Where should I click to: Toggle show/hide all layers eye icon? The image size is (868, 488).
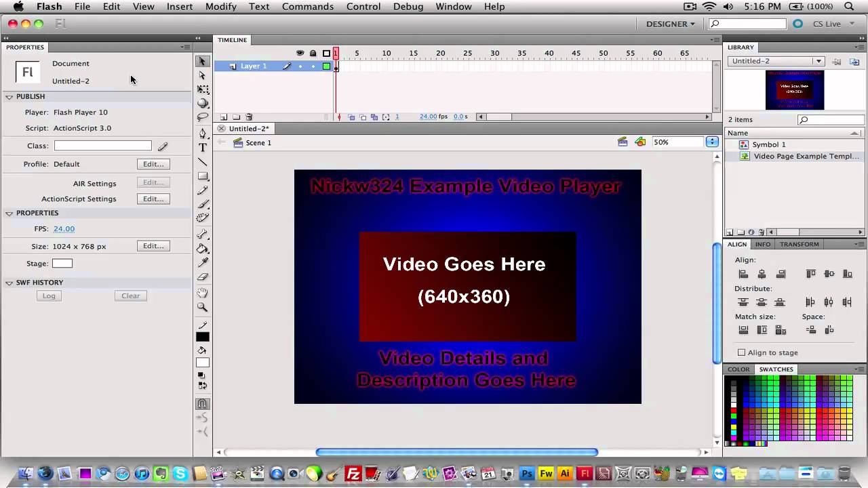300,54
